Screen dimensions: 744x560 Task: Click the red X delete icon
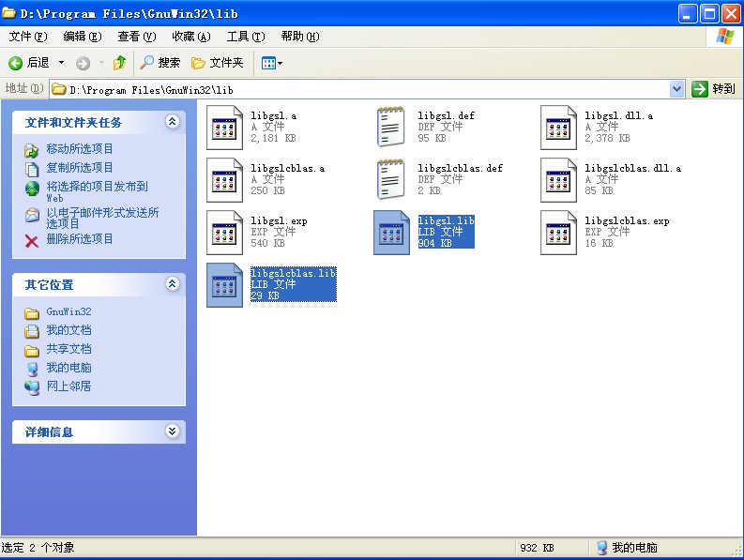(31, 241)
